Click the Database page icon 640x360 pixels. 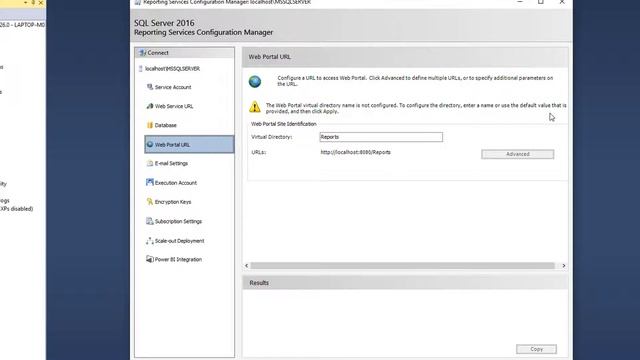pyautogui.click(x=150, y=125)
